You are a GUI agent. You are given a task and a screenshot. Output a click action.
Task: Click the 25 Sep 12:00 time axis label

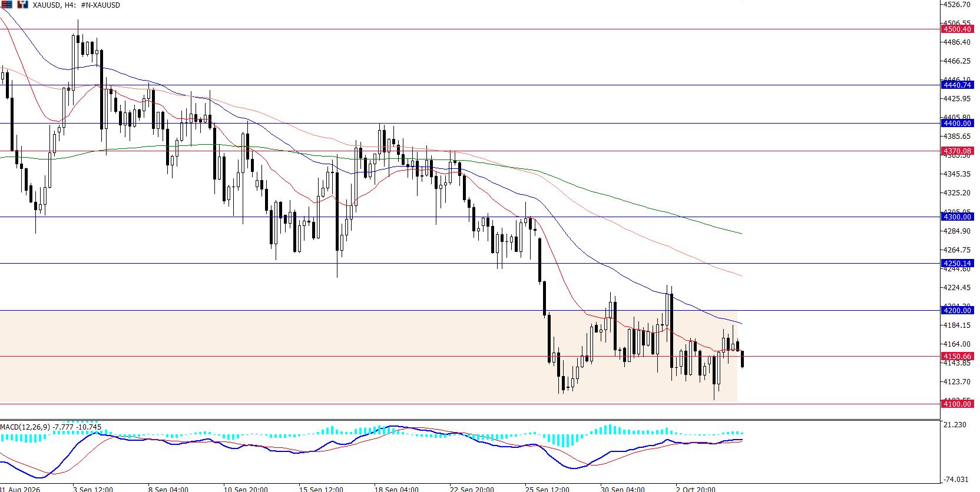(547, 488)
